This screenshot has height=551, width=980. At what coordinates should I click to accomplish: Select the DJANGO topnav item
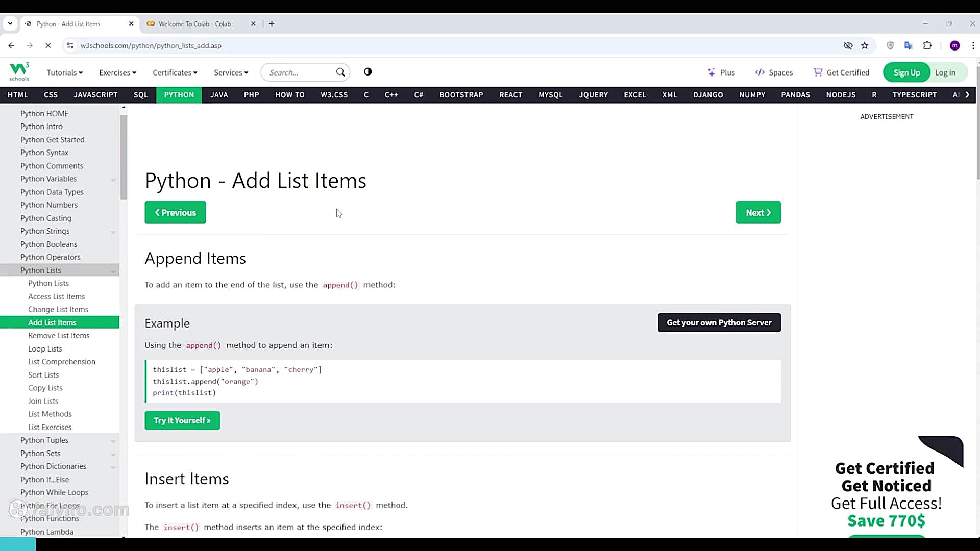click(708, 95)
